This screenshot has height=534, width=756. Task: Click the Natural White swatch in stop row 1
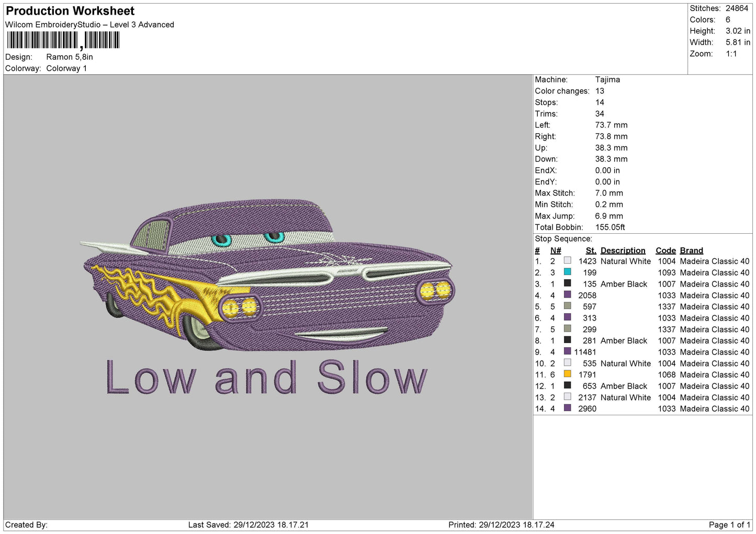[x=567, y=260]
